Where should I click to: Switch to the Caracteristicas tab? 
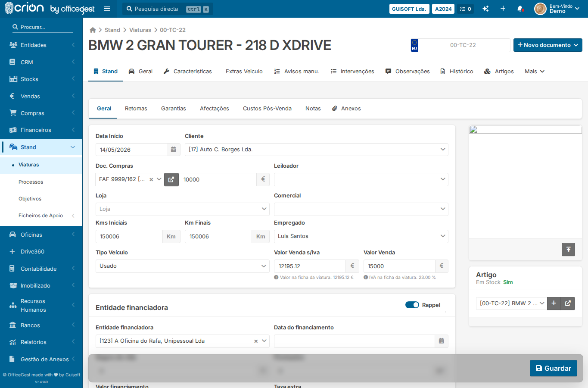pos(188,72)
